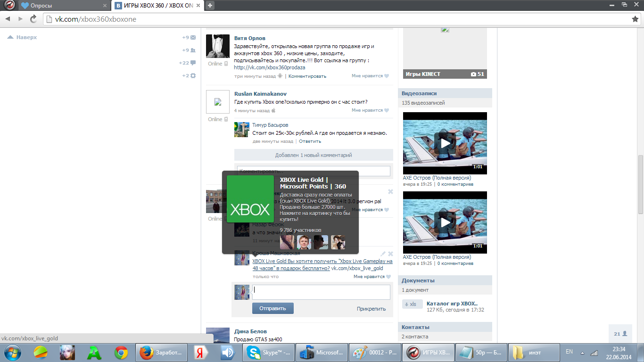Click the '2 контакта' count text
644x362 pixels.
tap(415, 337)
